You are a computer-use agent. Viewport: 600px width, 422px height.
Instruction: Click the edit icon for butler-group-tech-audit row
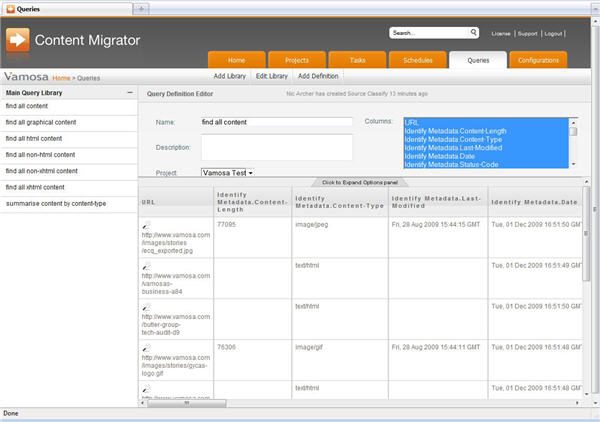(x=146, y=308)
